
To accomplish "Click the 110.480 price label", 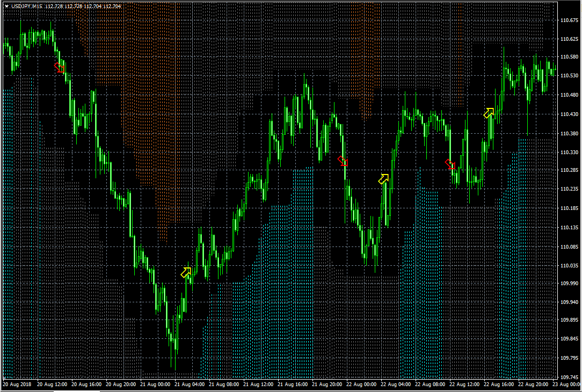I will 569,95.
